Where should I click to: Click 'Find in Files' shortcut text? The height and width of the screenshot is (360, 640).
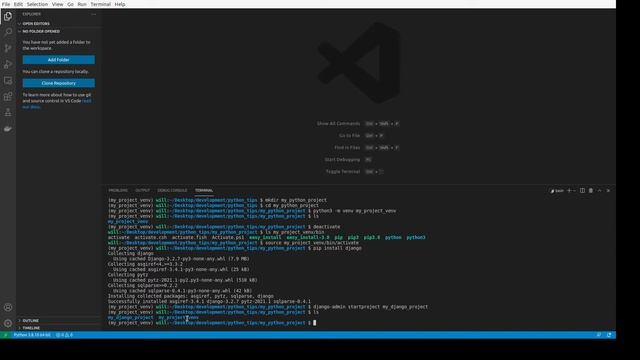coord(347,148)
